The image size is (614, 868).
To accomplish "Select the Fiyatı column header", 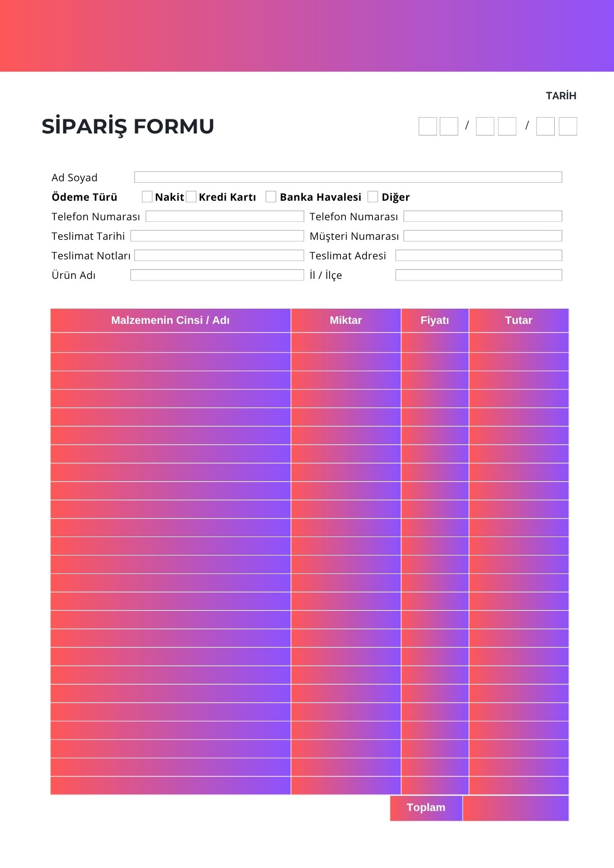I will click(435, 320).
